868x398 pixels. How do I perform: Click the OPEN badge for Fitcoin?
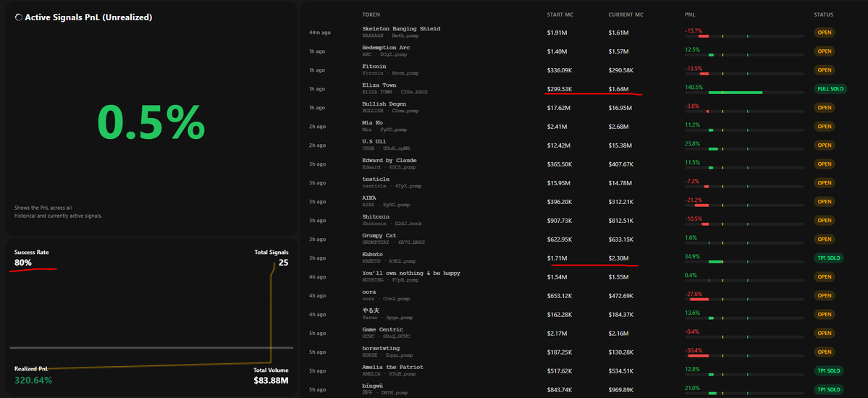[x=825, y=70]
